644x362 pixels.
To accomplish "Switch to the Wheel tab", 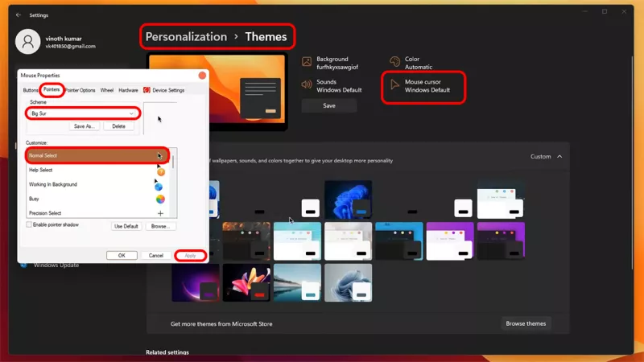I will [107, 90].
